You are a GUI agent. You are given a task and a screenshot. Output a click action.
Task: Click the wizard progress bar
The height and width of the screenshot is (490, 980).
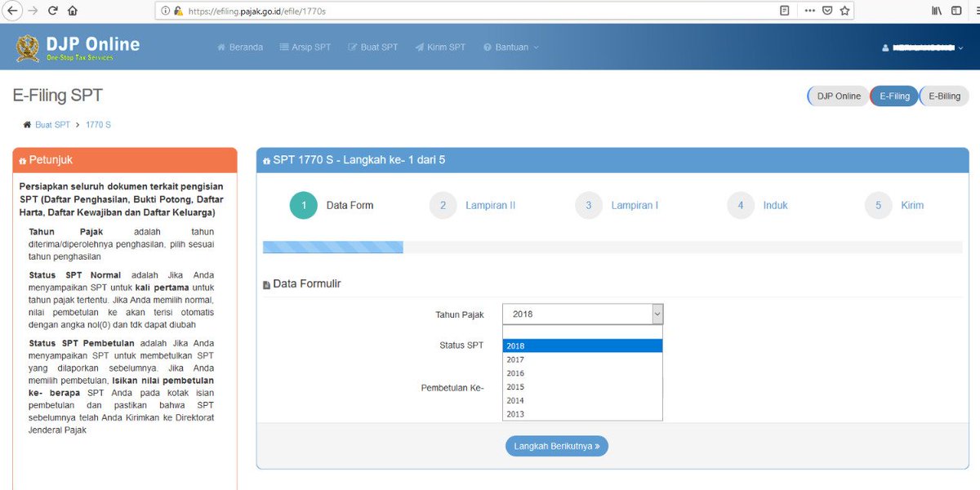tap(612, 247)
